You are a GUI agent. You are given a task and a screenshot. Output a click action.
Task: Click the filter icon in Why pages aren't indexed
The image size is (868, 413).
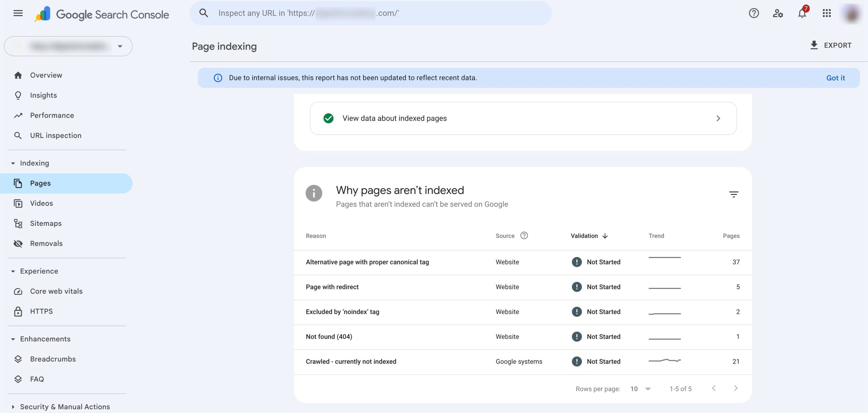click(x=734, y=194)
